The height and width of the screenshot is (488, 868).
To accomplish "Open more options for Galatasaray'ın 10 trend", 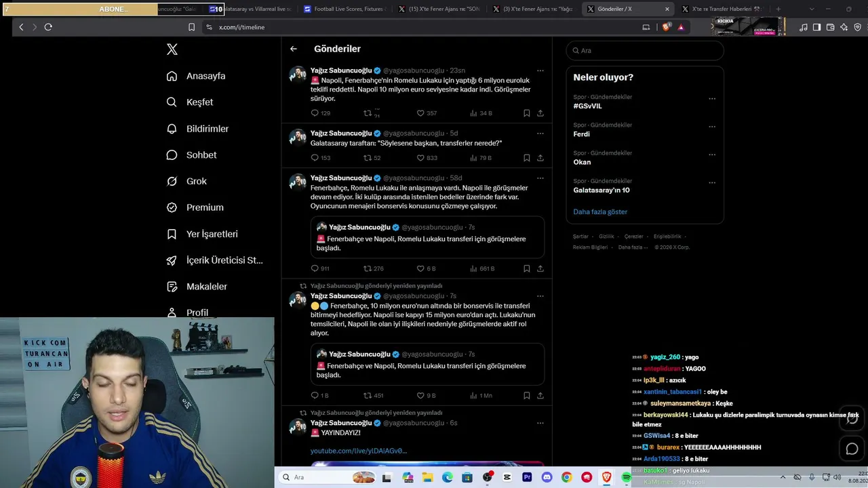I will [x=712, y=182].
